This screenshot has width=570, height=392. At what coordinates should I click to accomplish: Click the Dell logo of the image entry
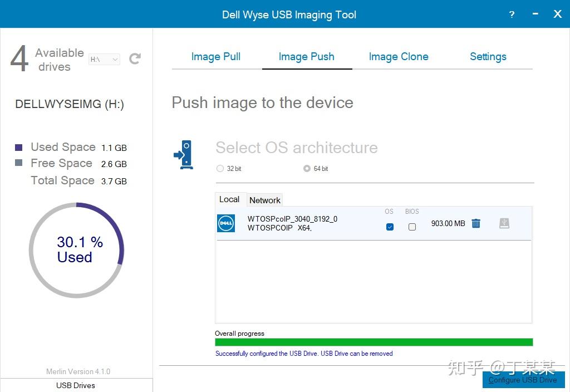click(226, 223)
